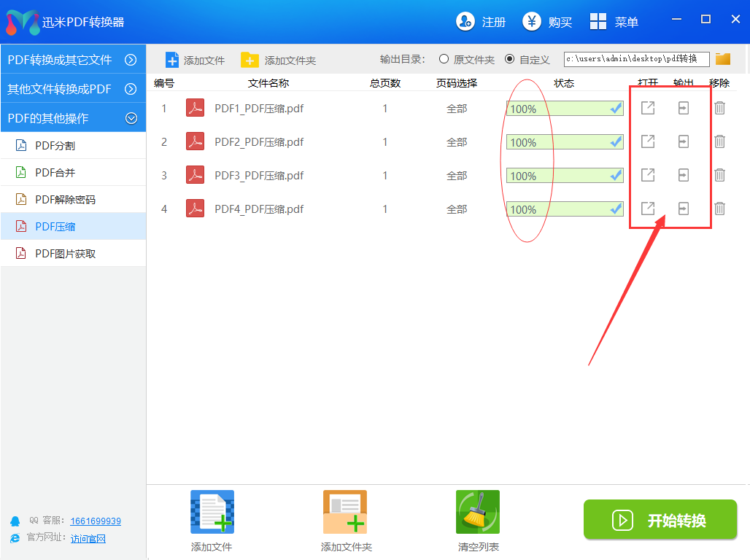Click the large 添加文件 icon at bottom
This screenshot has height=560, width=750.
[x=212, y=511]
